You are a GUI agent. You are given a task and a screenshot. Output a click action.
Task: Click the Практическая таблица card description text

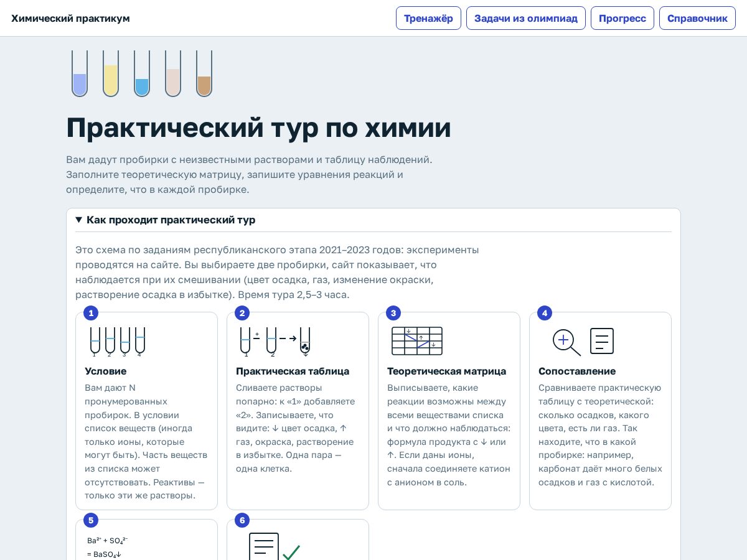pyautogui.click(x=296, y=428)
